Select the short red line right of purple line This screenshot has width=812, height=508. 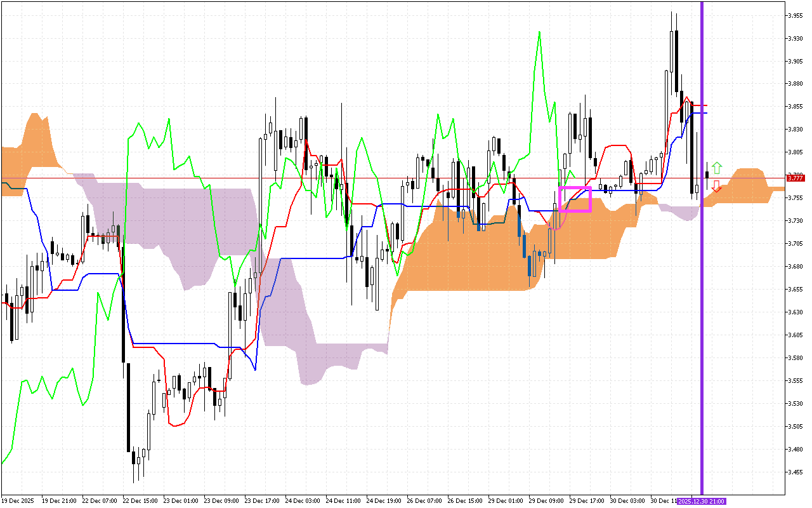700,105
